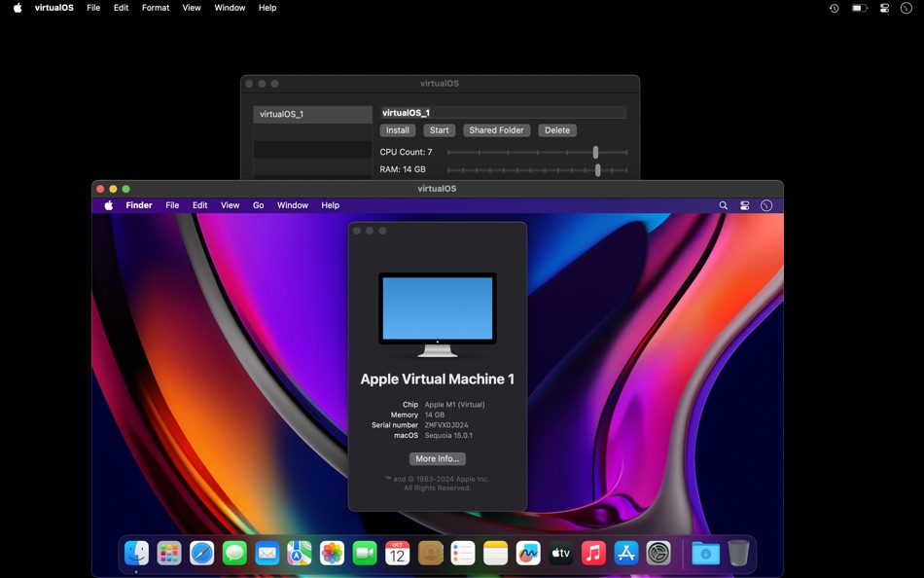
Task: Open host Apple menu at top
Action: click(18, 8)
